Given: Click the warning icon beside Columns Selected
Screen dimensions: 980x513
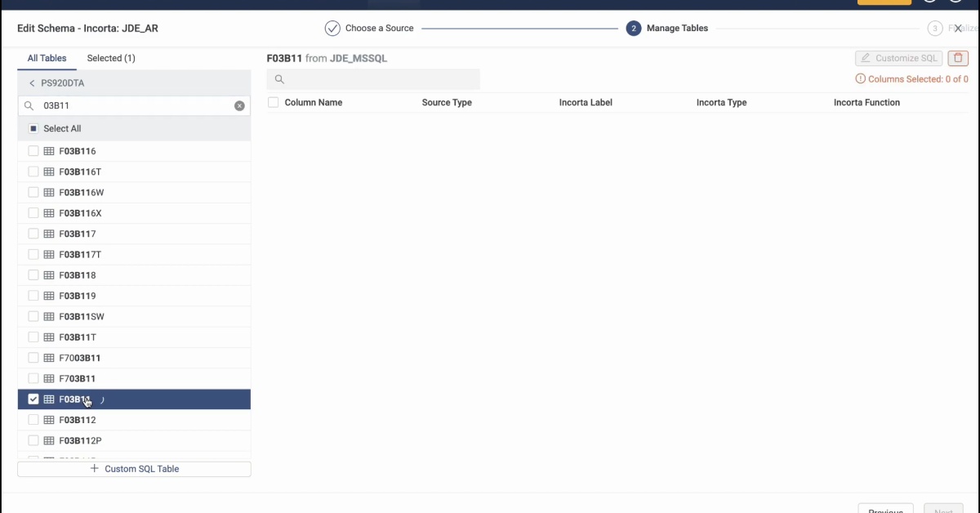Looking at the screenshot, I should (860, 79).
